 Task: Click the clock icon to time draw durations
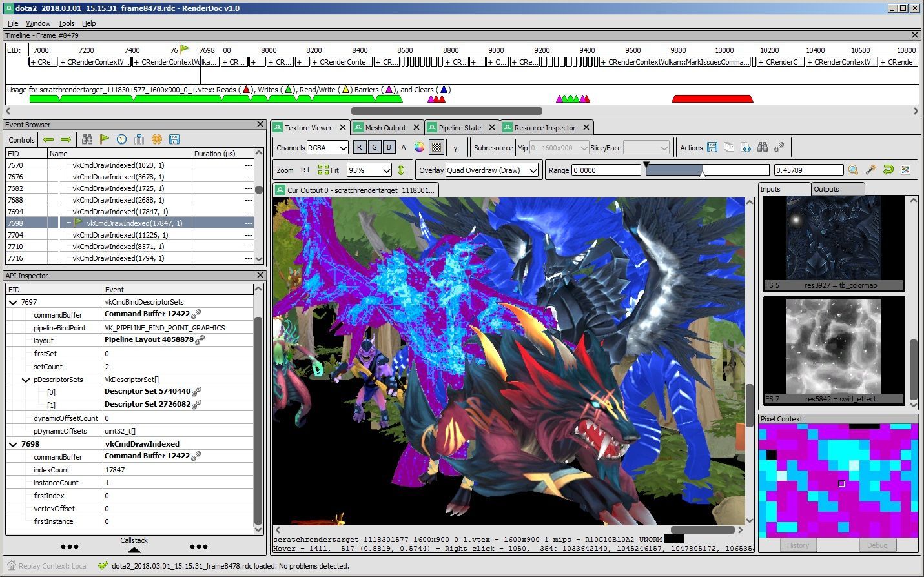(x=121, y=139)
